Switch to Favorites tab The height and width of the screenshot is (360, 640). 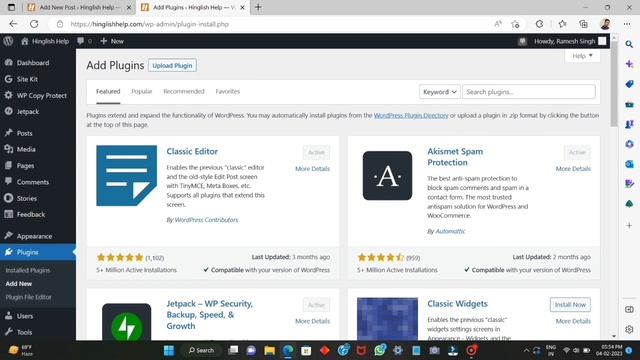(228, 91)
